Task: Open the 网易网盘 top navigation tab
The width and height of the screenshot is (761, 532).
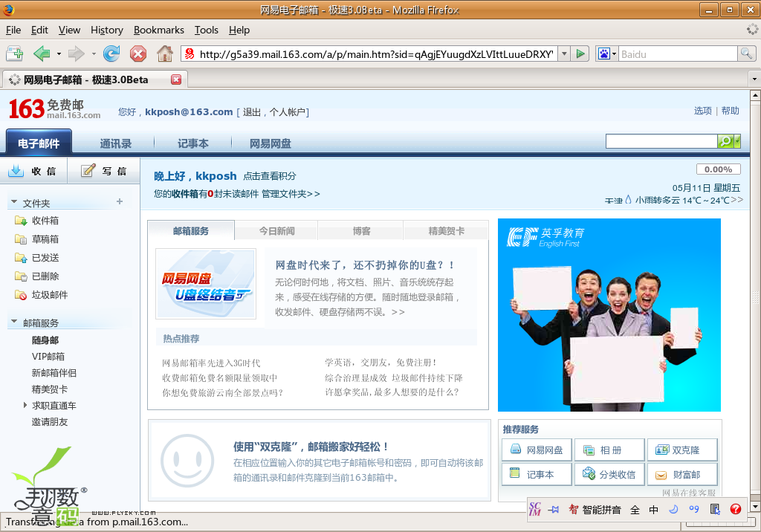Action: 271,143
